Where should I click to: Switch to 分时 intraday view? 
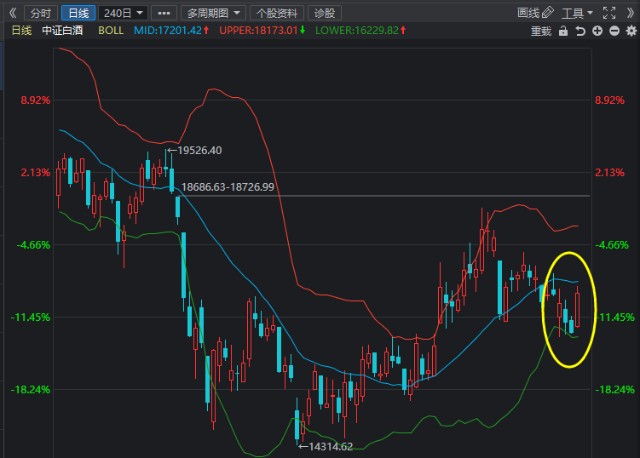click(x=40, y=13)
